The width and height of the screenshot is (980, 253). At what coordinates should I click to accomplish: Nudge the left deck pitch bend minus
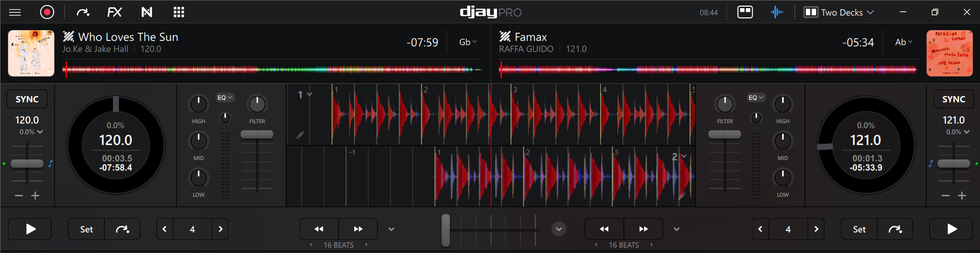[19, 196]
